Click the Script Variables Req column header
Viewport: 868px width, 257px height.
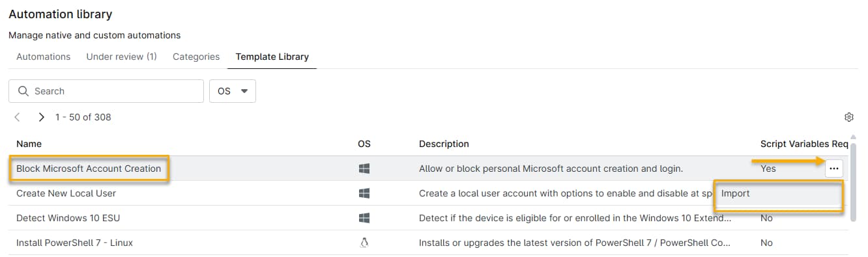tap(804, 144)
